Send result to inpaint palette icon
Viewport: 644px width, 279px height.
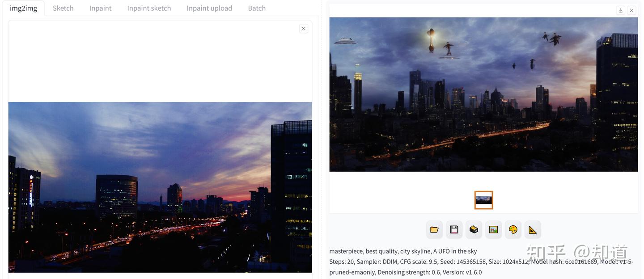[x=513, y=229]
